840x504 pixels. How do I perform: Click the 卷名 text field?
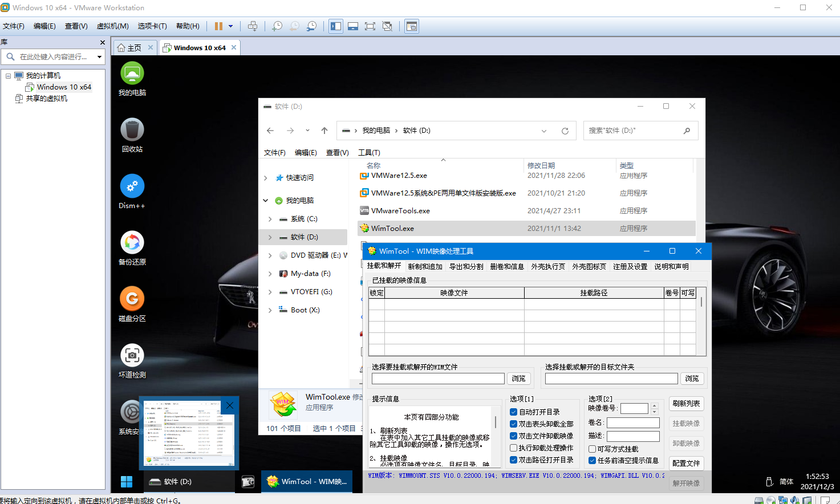point(633,422)
